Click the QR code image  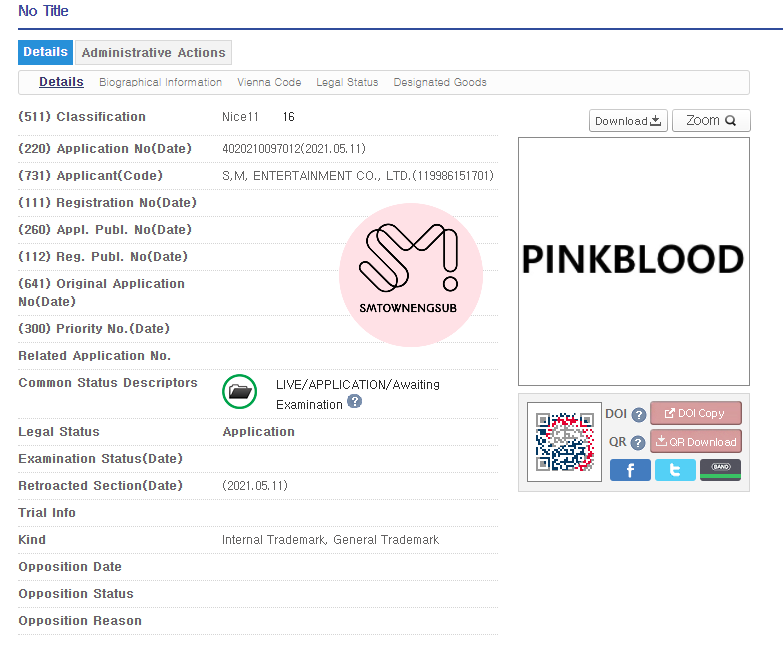click(x=564, y=442)
